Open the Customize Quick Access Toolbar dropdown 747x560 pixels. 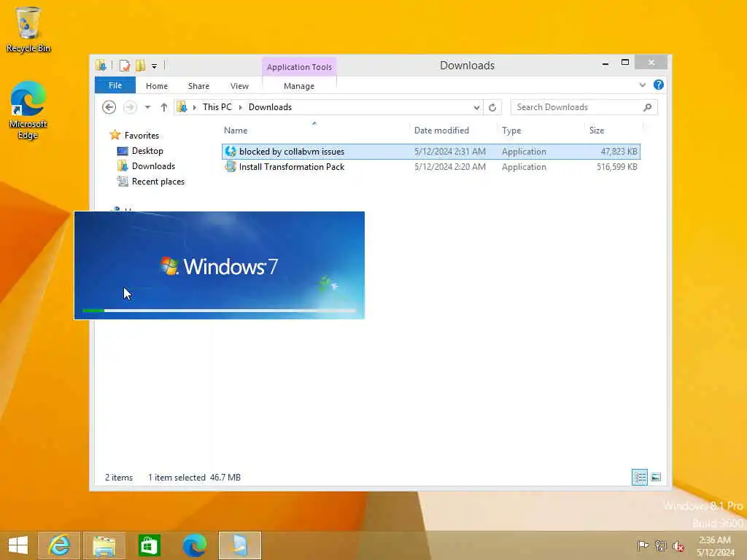(x=155, y=66)
